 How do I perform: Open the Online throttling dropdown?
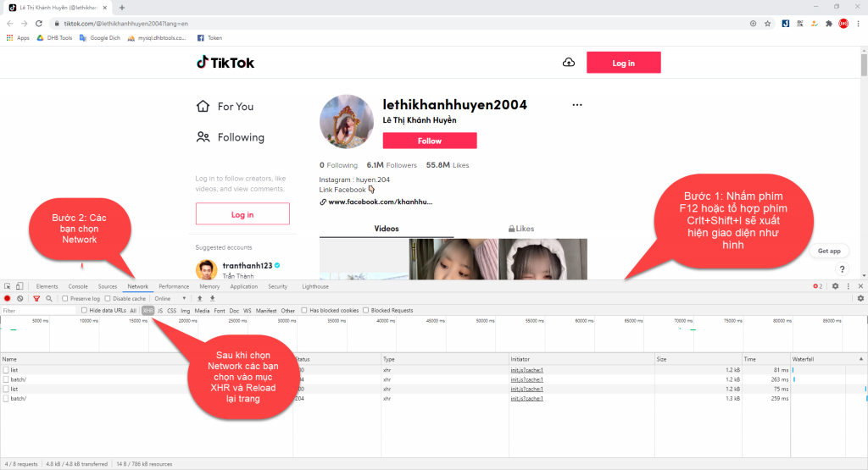click(x=170, y=299)
